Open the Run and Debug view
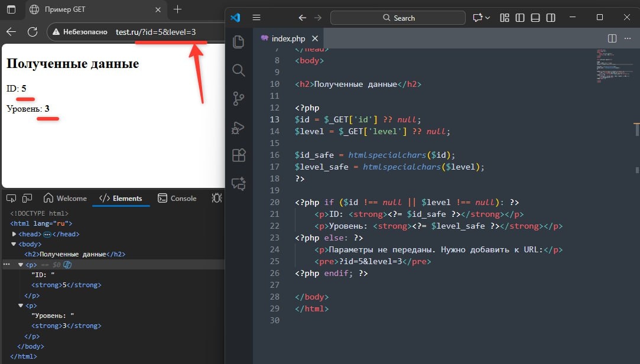The image size is (640, 364). [x=238, y=127]
